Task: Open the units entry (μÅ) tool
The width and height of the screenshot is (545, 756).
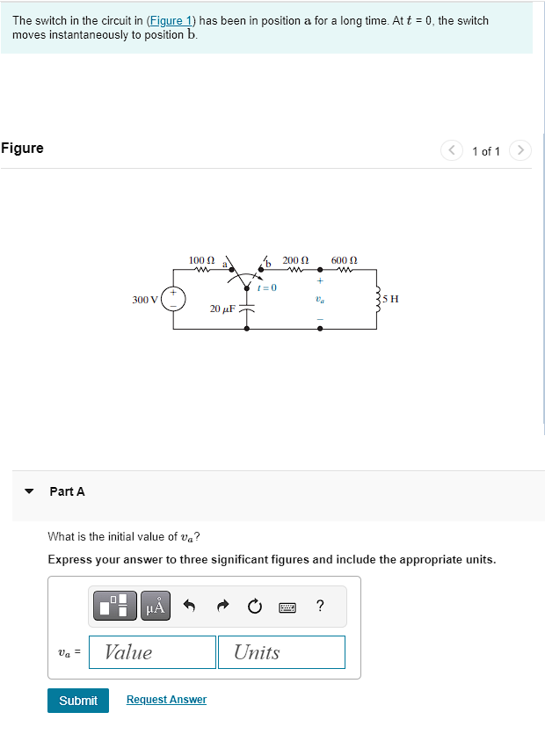Action: click(x=155, y=605)
